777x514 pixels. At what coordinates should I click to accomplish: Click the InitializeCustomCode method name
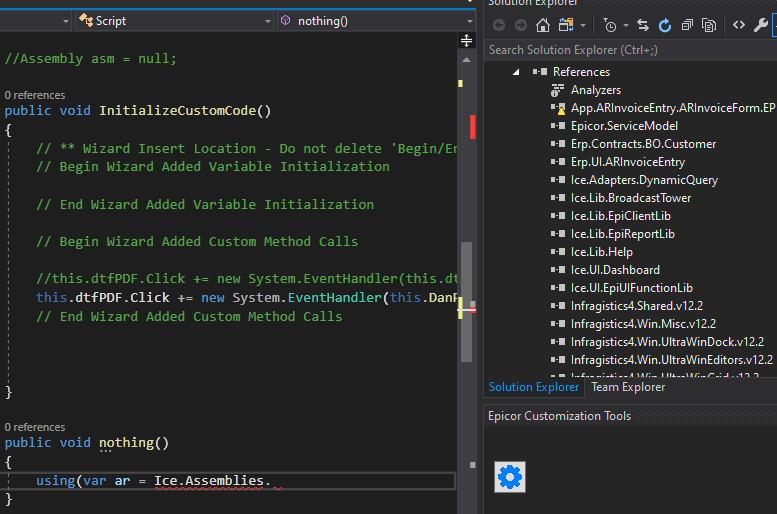(178, 111)
